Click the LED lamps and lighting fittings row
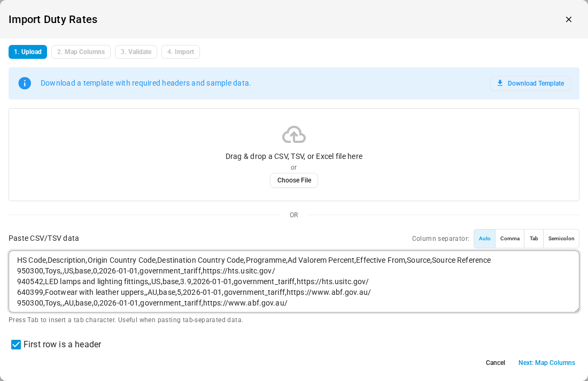The height and width of the screenshot is (381, 588). (193, 281)
